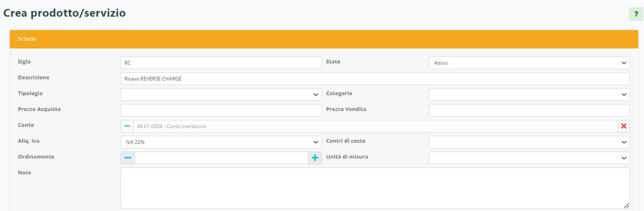Click the three-dots Conto lookup icon
644x211 pixels.
tap(127, 126)
